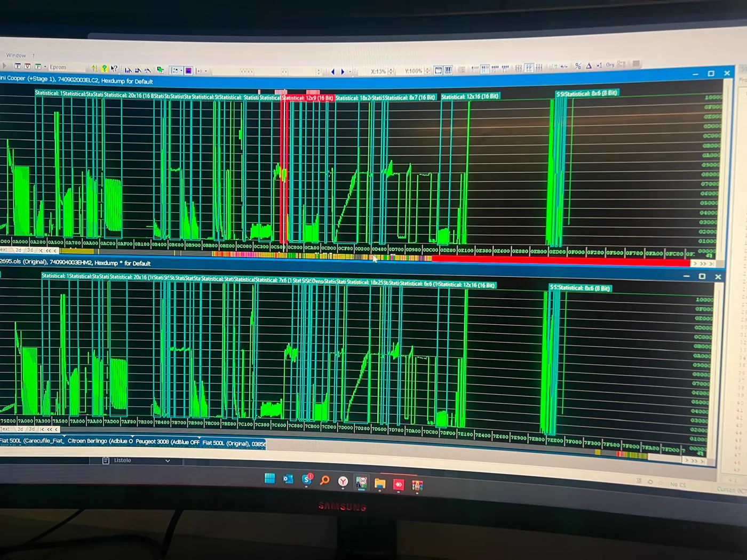Click the green import/export icon
The image size is (747, 560).
tap(160, 70)
